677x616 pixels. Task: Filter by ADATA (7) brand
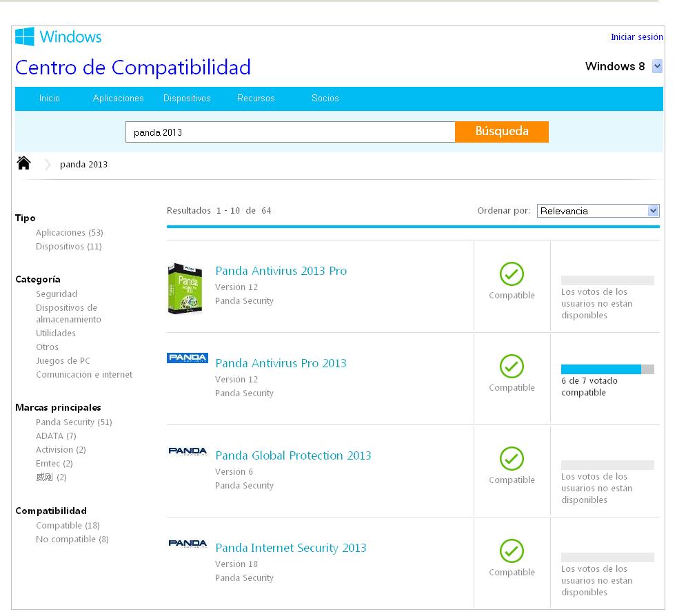pos(56,436)
